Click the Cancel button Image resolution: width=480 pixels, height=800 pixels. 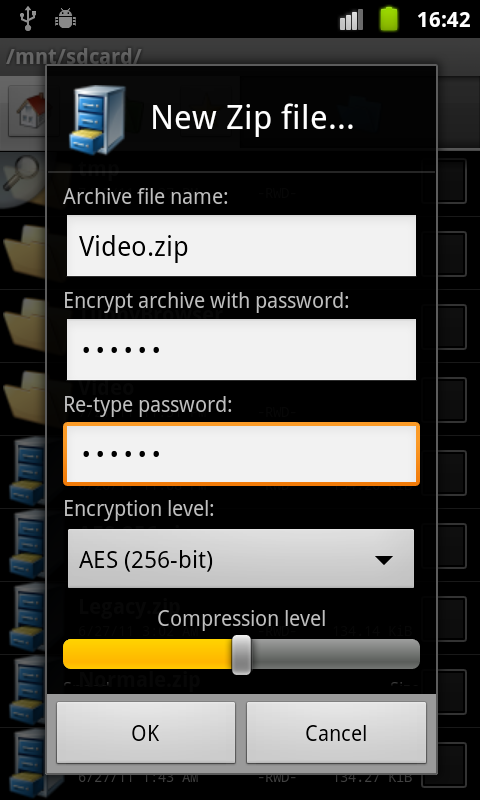336,733
